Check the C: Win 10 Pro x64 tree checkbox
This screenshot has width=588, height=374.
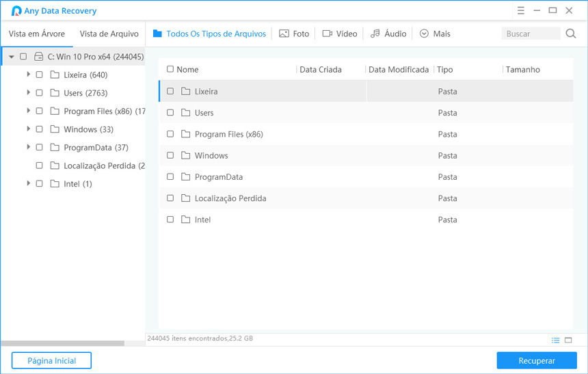tap(23, 57)
